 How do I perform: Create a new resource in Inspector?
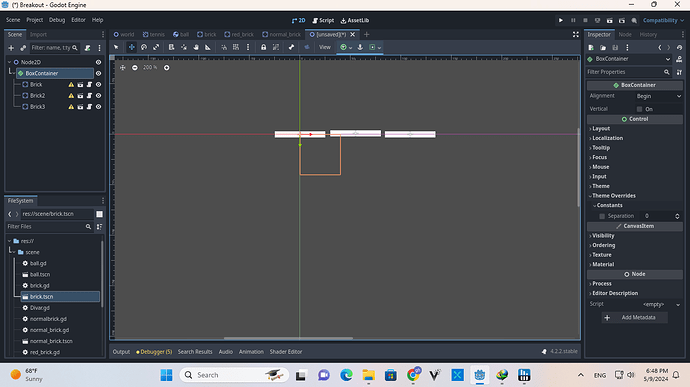(591, 48)
